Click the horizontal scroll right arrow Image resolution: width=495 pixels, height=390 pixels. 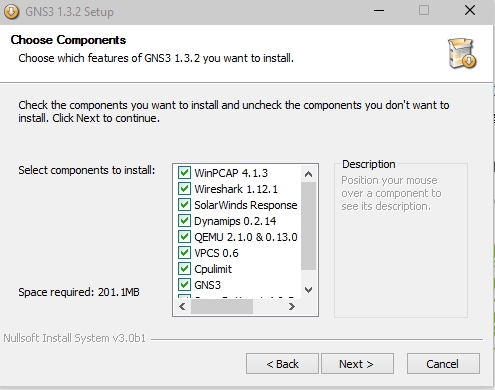point(292,306)
